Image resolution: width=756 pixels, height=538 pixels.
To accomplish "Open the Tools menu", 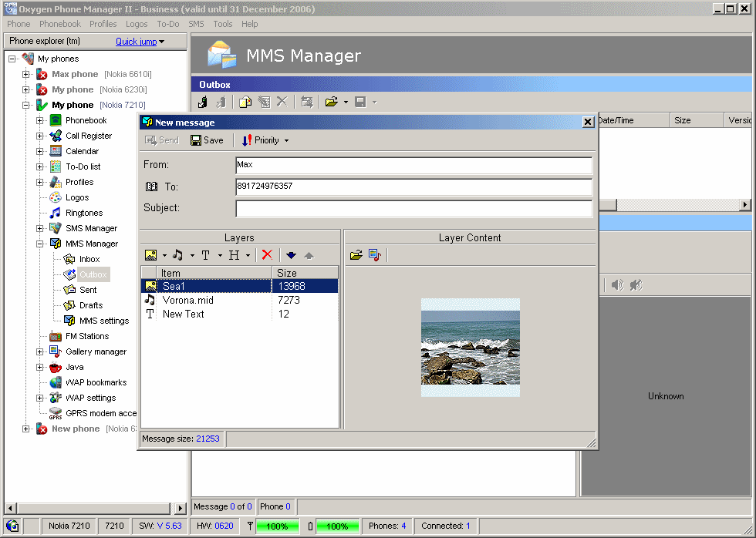I will pos(223,24).
